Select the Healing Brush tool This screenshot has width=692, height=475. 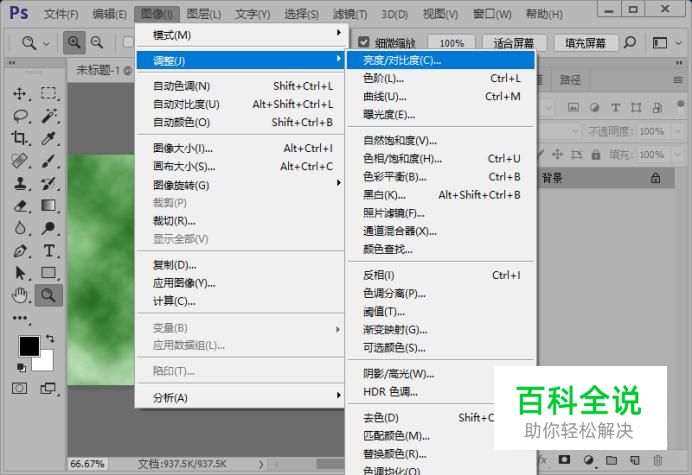[19, 161]
